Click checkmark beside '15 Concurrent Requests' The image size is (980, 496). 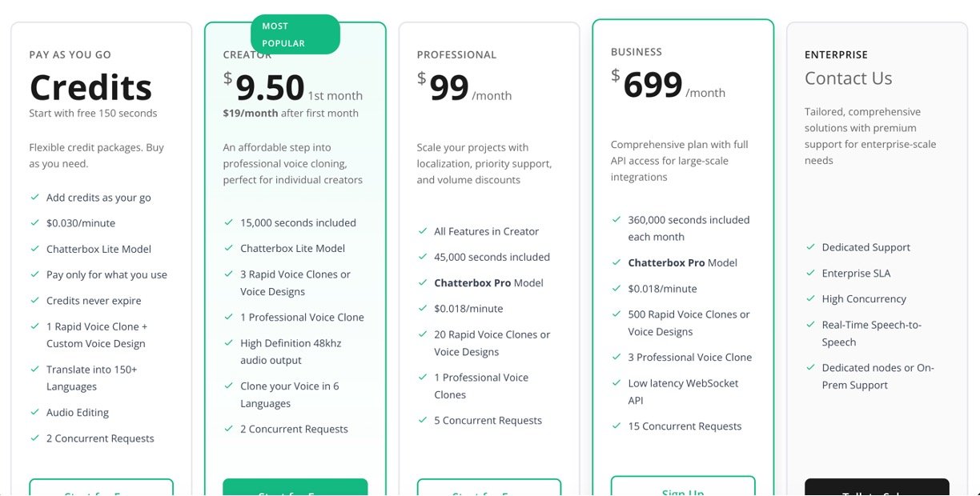tap(616, 426)
